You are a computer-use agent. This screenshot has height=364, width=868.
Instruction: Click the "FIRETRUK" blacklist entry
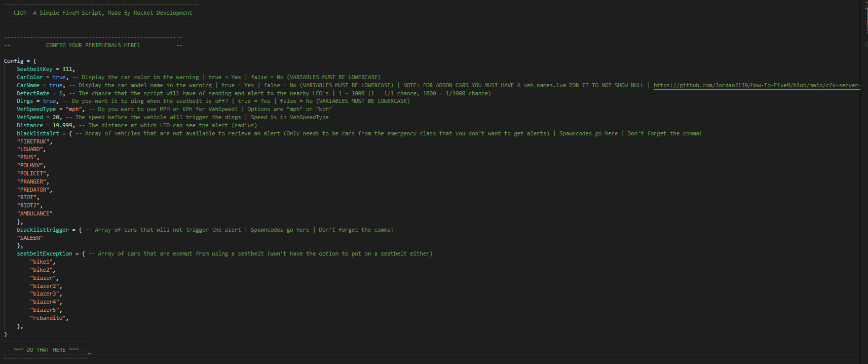pos(33,141)
